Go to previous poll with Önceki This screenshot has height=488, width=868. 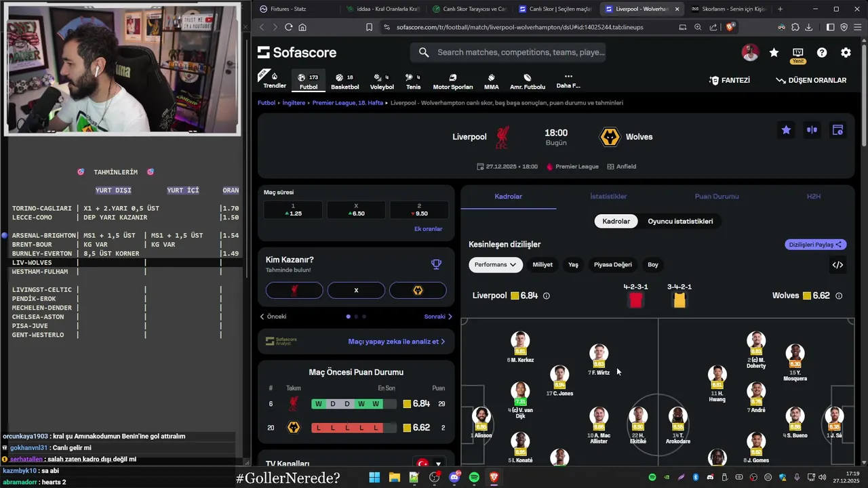pos(273,317)
